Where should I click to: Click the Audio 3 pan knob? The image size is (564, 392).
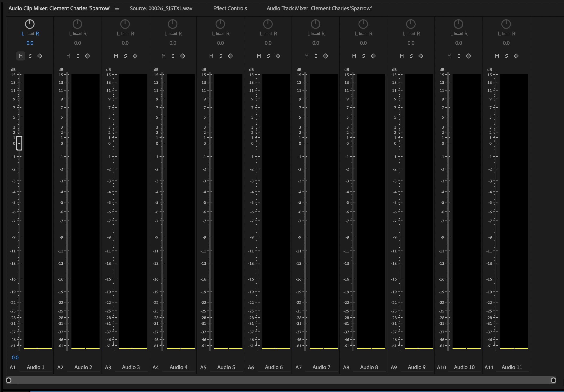[125, 24]
